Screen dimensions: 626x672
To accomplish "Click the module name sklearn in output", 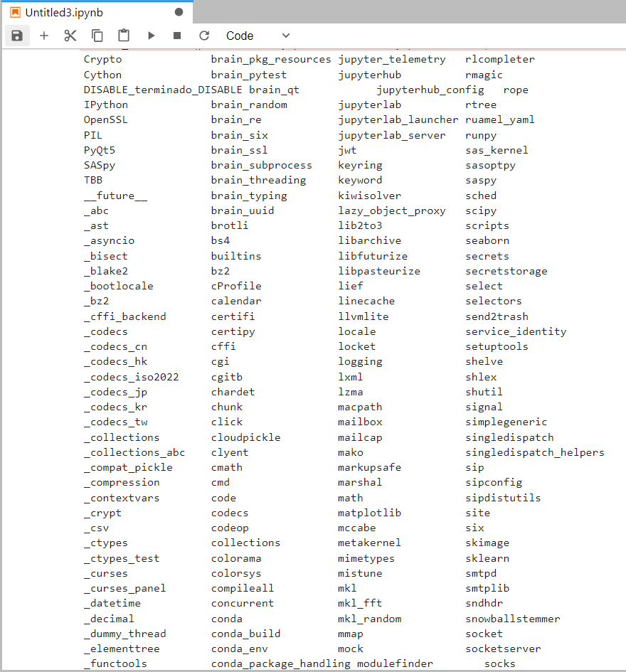I will click(487, 558).
